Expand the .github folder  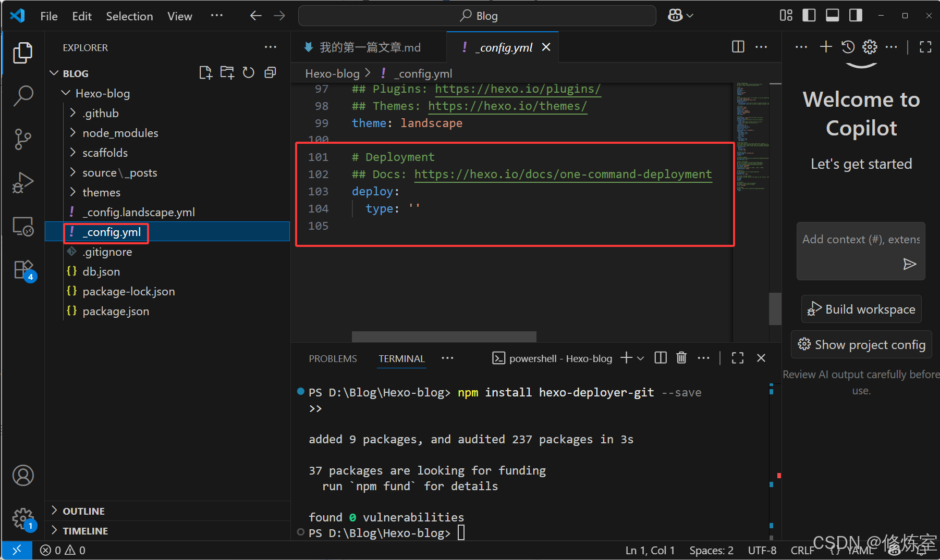tap(73, 113)
